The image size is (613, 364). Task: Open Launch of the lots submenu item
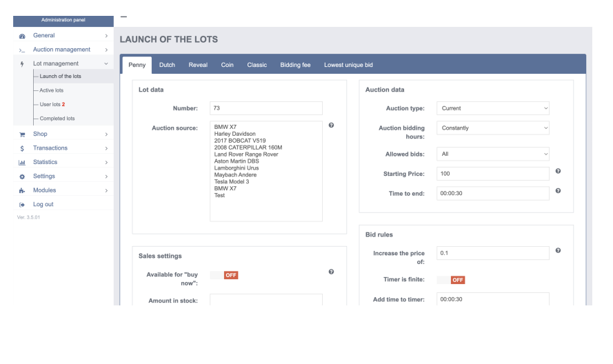tap(60, 77)
